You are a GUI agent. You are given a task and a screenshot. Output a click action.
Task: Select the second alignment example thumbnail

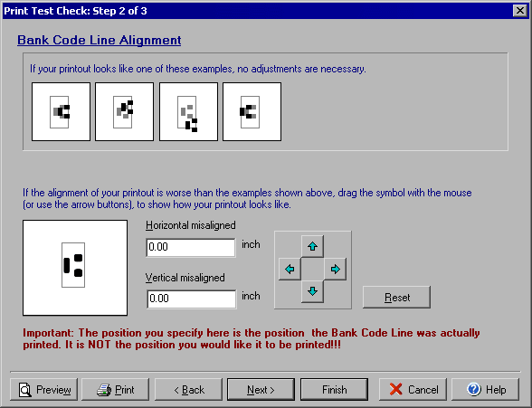(x=125, y=111)
